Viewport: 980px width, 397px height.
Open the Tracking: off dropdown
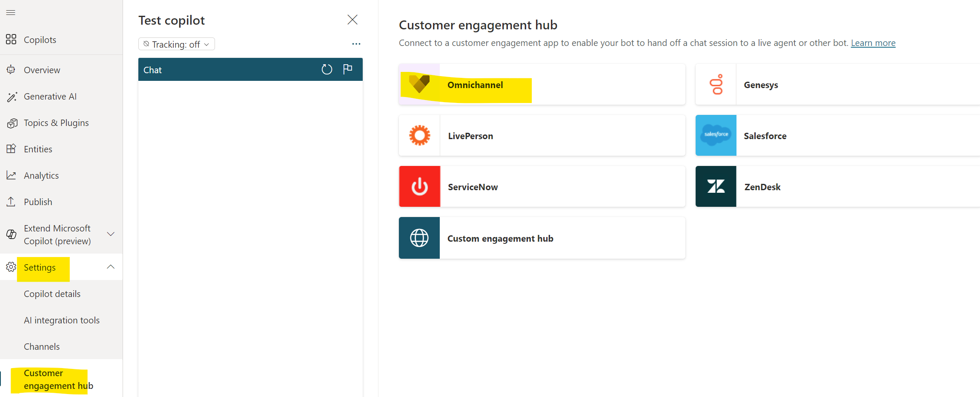pyautogui.click(x=176, y=44)
